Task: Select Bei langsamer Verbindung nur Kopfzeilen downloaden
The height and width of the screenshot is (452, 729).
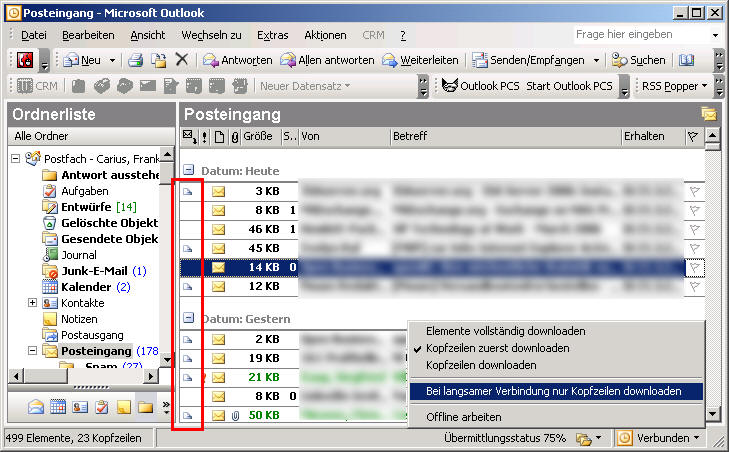Action: (556, 391)
